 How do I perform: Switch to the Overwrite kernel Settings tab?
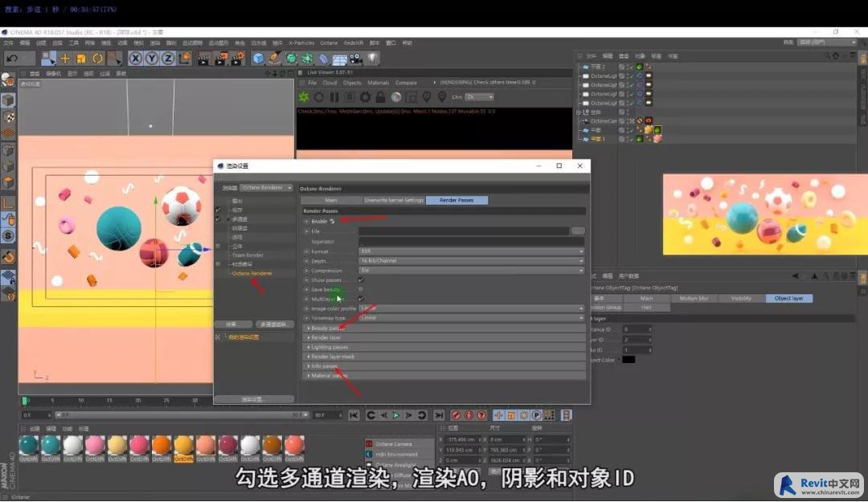[x=394, y=200]
